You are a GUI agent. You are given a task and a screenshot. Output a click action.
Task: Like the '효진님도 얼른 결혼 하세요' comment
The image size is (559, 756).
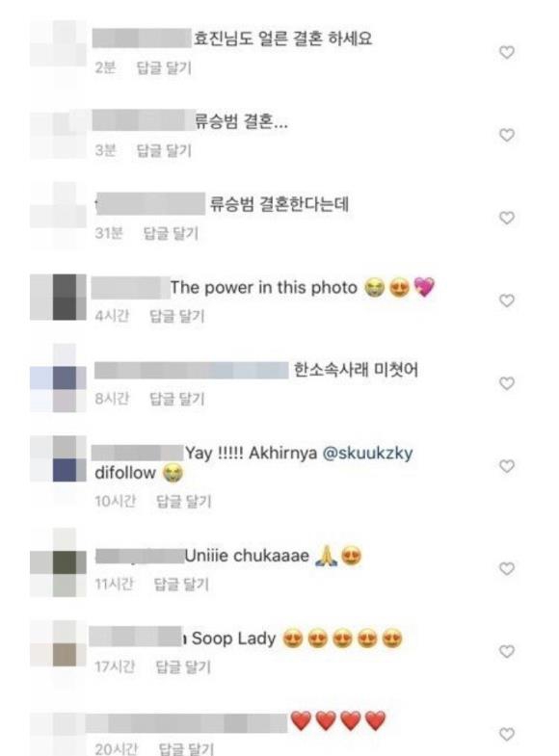coord(506,52)
